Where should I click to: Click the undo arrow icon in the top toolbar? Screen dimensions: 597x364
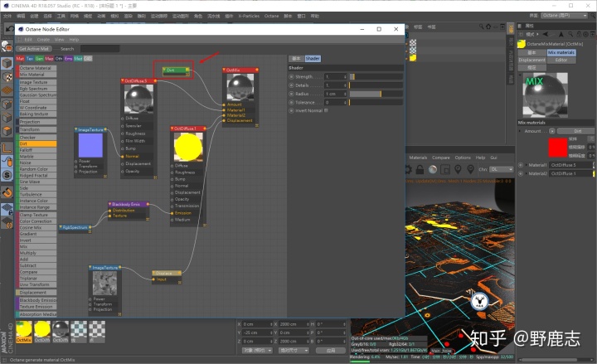(9, 29)
